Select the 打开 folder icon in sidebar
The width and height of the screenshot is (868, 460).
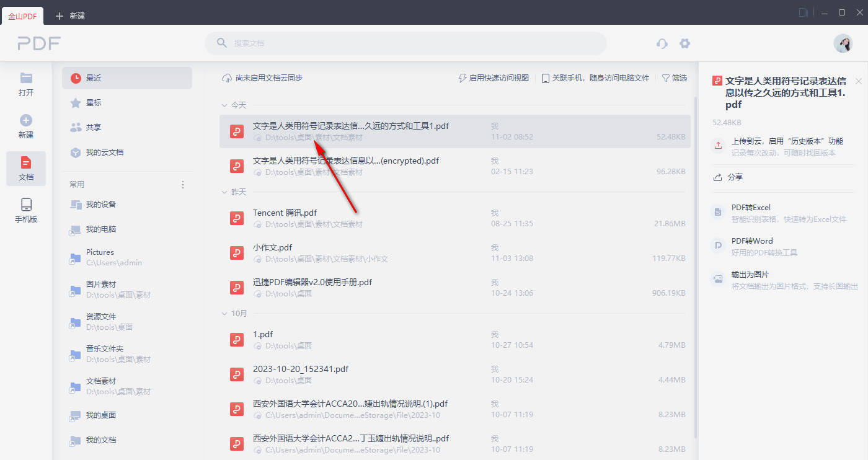(26, 78)
